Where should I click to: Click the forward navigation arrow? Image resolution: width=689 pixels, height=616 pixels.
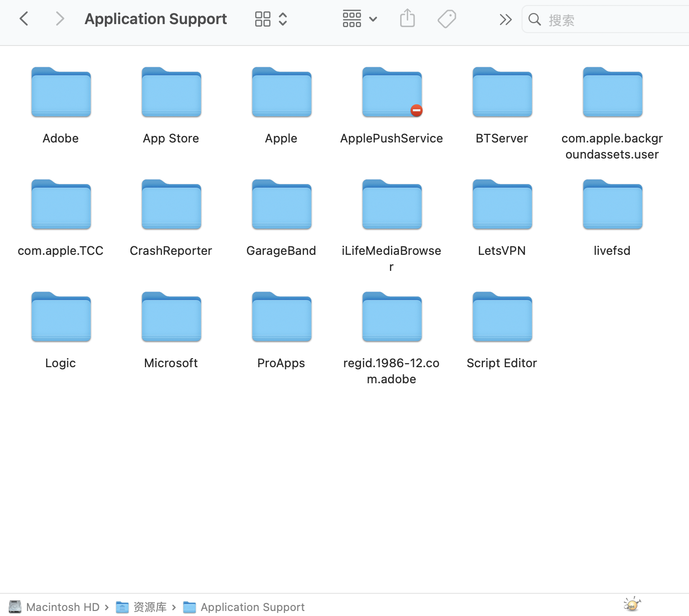click(x=60, y=19)
